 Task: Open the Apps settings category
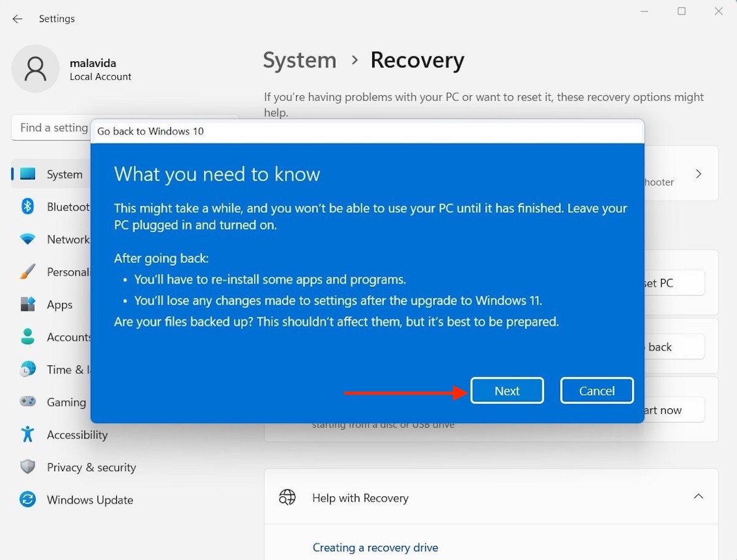pos(60,305)
